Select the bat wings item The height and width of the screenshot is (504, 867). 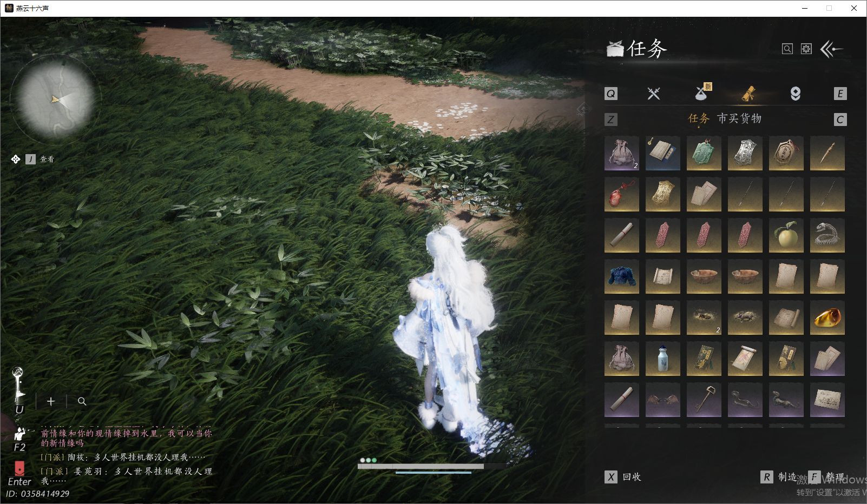(663, 400)
